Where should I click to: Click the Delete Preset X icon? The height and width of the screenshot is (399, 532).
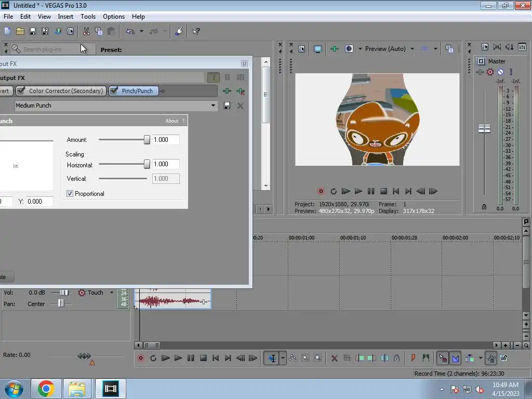tap(241, 106)
